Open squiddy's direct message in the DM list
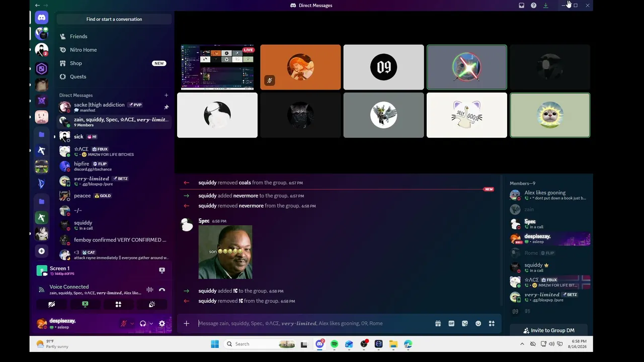The height and width of the screenshot is (362, 644). [x=114, y=225]
